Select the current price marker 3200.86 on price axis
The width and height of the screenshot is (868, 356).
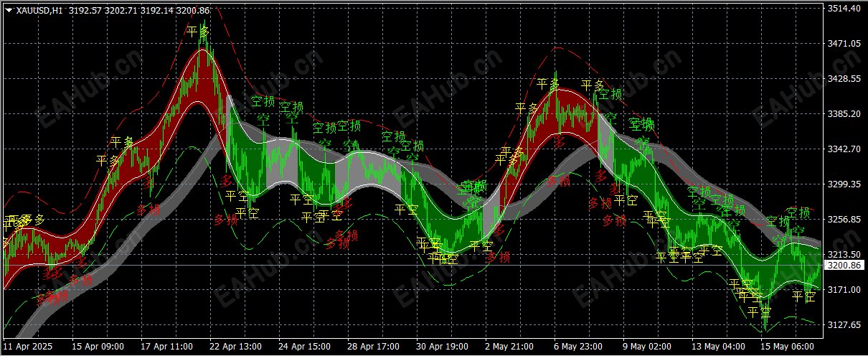pos(844,266)
